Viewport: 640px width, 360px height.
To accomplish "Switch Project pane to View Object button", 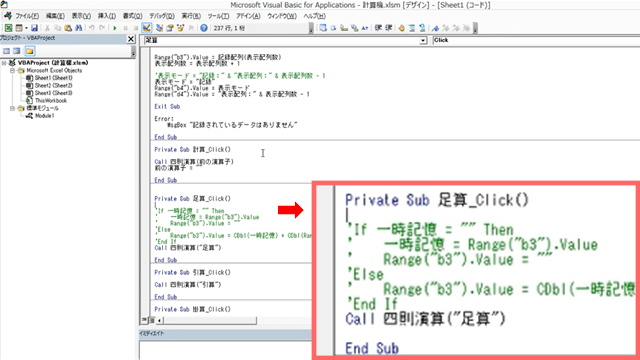I will [x=17, y=51].
